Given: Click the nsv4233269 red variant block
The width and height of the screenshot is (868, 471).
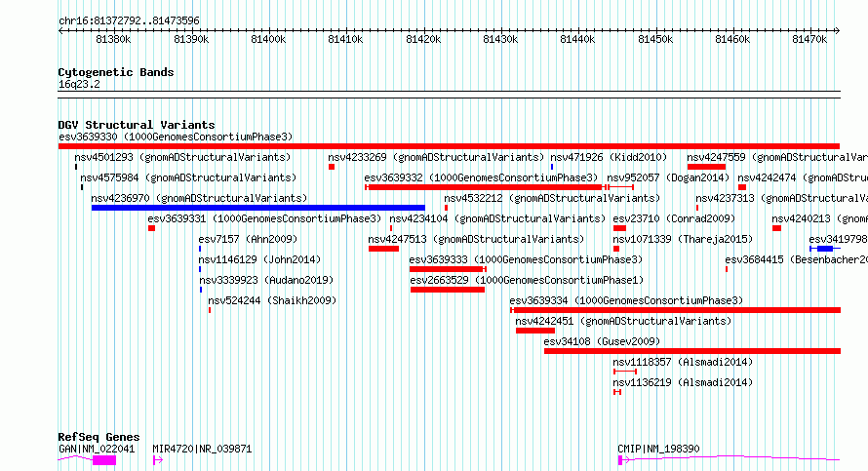Looking at the screenshot, I should click(x=332, y=167).
